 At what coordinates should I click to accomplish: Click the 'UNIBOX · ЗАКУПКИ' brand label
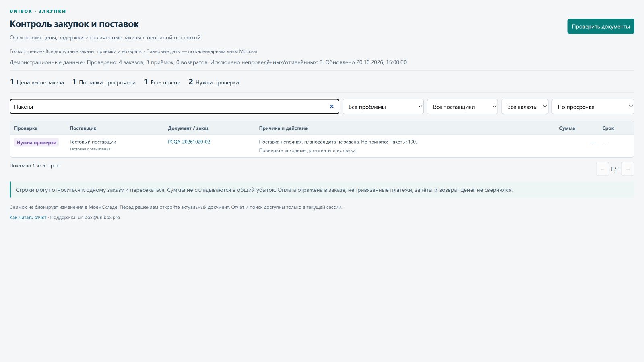coord(38,11)
